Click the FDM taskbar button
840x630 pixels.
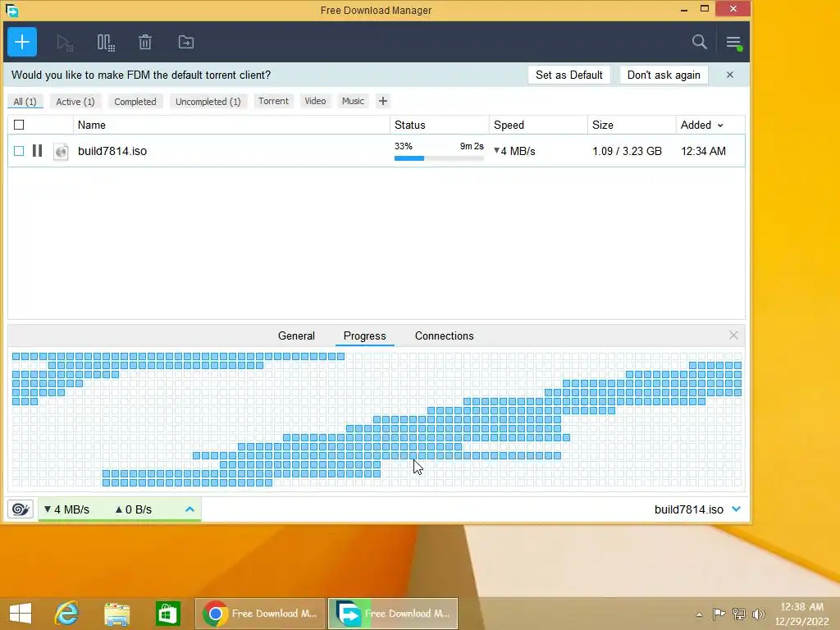click(x=393, y=614)
